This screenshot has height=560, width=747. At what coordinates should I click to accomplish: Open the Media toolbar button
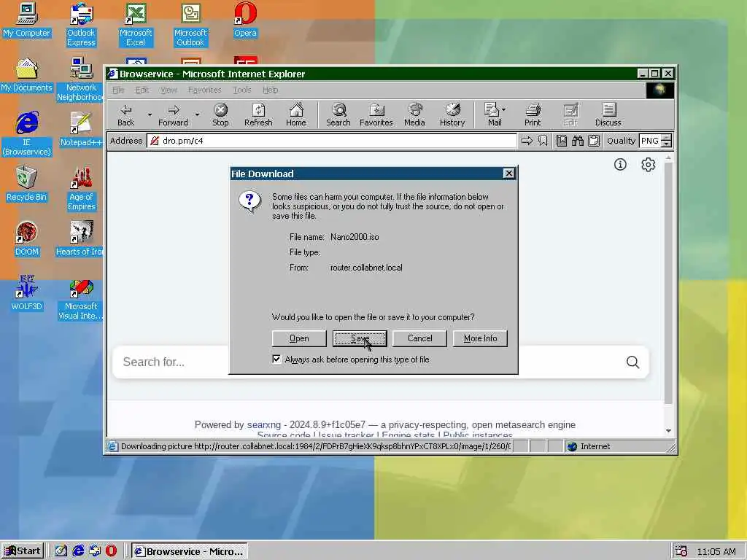coord(414,114)
